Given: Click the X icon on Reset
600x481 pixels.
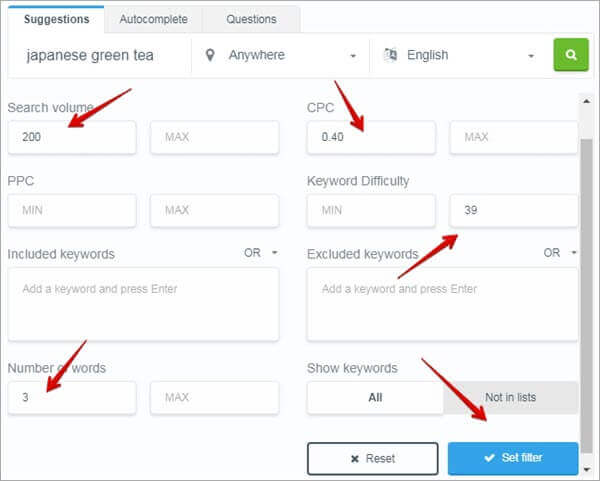Looking at the screenshot, I should (x=355, y=458).
